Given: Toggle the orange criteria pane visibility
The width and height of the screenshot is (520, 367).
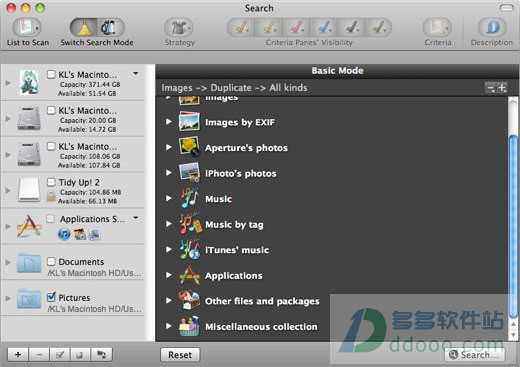Looking at the screenshot, I should click(x=241, y=28).
